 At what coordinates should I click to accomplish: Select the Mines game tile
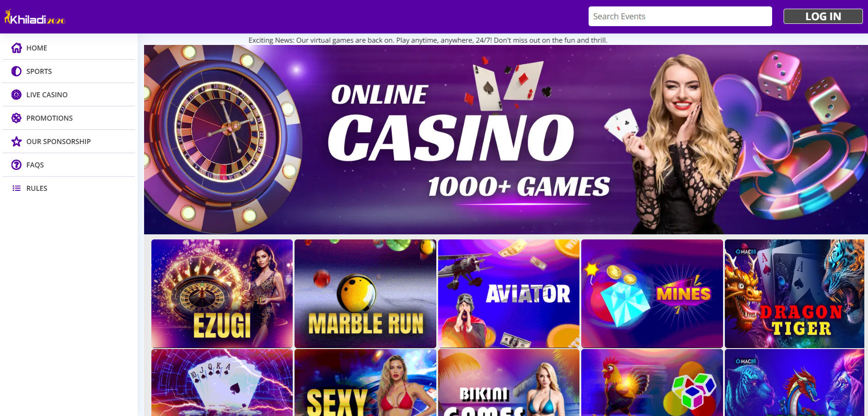(x=652, y=294)
